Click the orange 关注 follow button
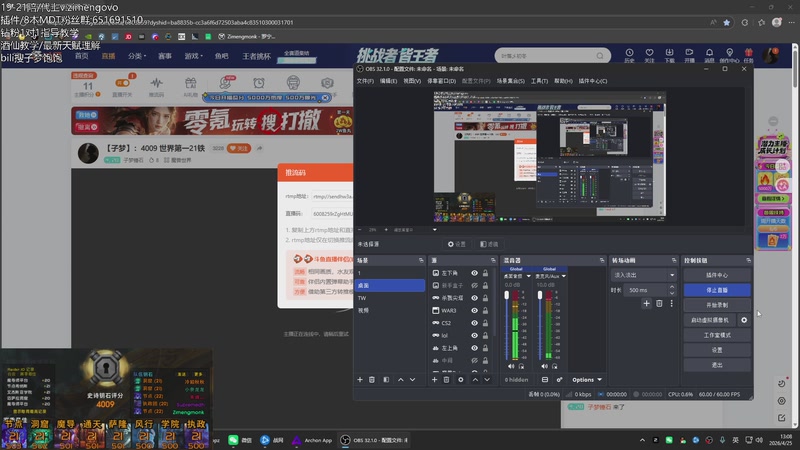This screenshot has width=800, height=450. (x=238, y=148)
